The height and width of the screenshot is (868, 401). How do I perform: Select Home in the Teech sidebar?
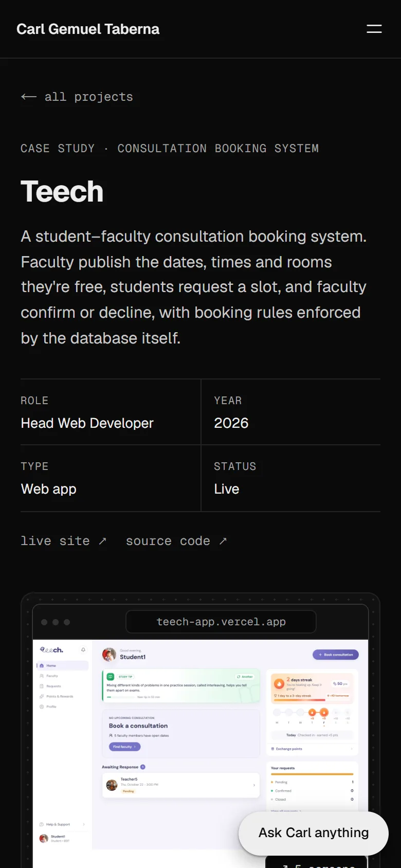(x=62, y=665)
